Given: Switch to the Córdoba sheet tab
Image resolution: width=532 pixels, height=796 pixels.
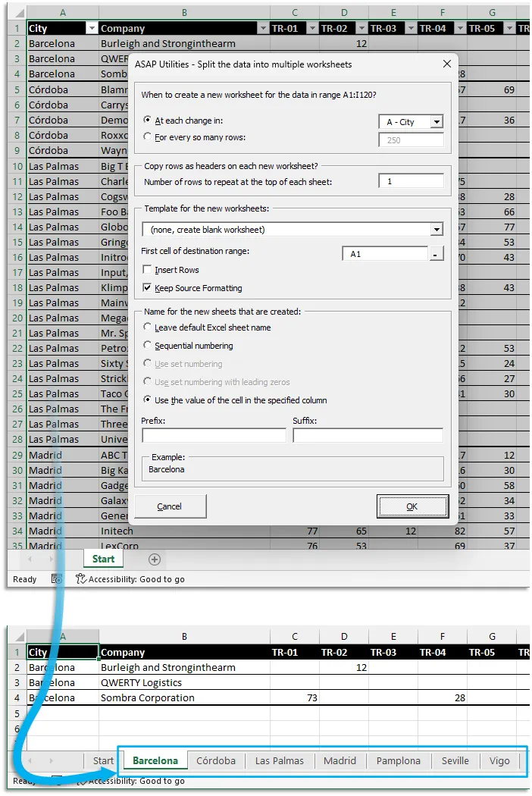Looking at the screenshot, I should (x=216, y=760).
